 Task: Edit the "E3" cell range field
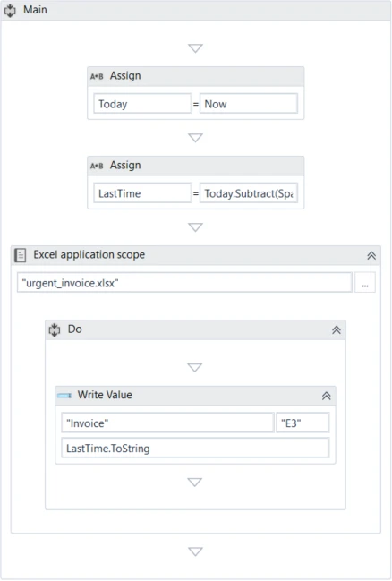pyautogui.click(x=303, y=423)
